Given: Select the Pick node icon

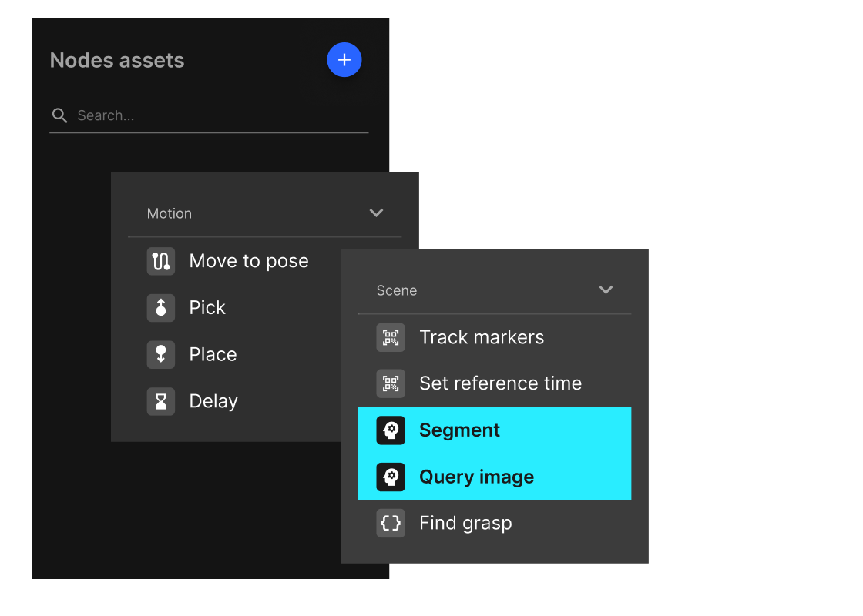Looking at the screenshot, I should (161, 308).
